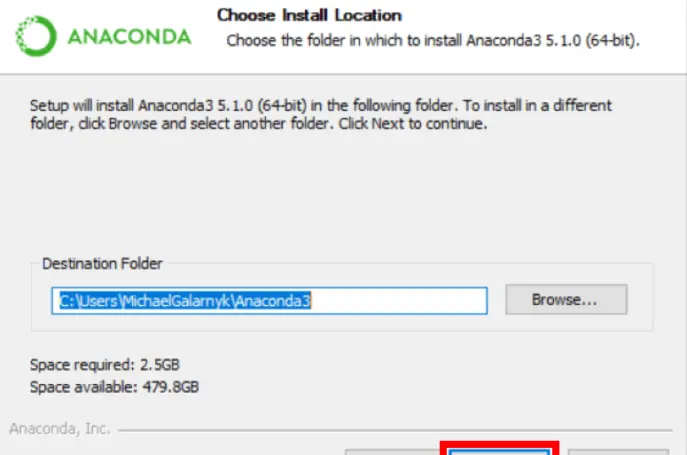Click the divider line beside Anaconda, Inc.
The height and width of the screenshot is (455, 687).
pyautogui.click(x=395, y=430)
